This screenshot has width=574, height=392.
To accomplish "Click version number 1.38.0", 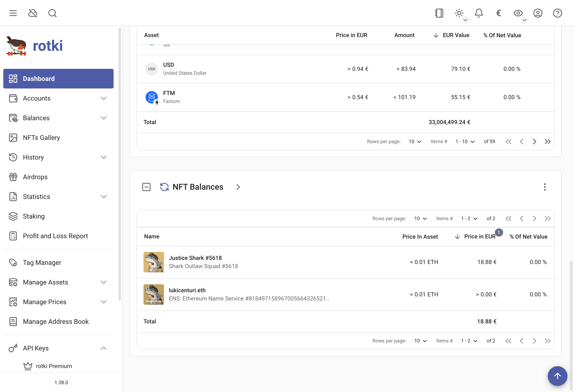I will pyautogui.click(x=61, y=382).
